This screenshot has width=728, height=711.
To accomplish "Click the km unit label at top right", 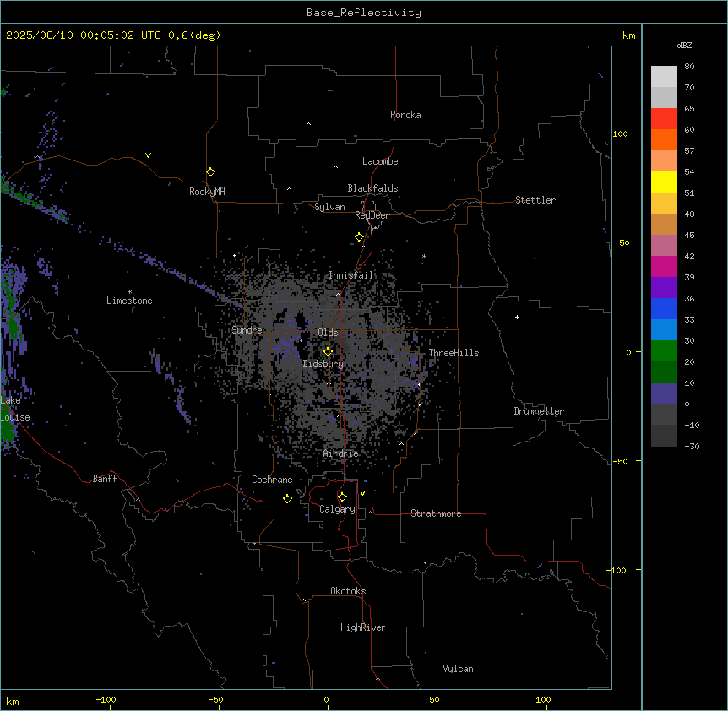I will 629,35.
